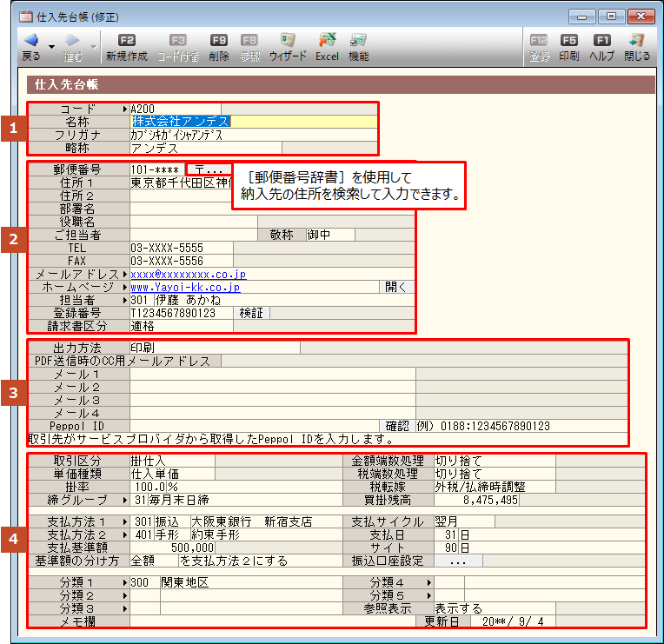Open F1 ヘルプ help icon
Viewport: 664px width, 644px height.
(601, 41)
